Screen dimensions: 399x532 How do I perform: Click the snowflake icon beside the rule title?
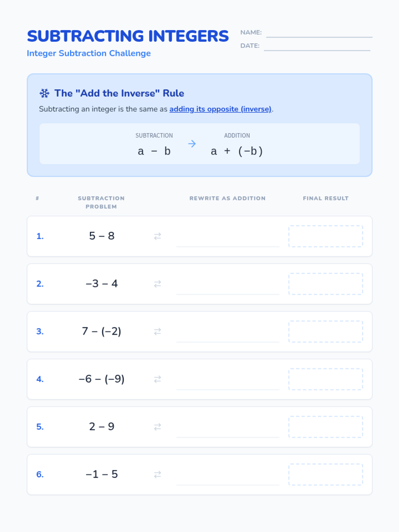tap(44, 93)
